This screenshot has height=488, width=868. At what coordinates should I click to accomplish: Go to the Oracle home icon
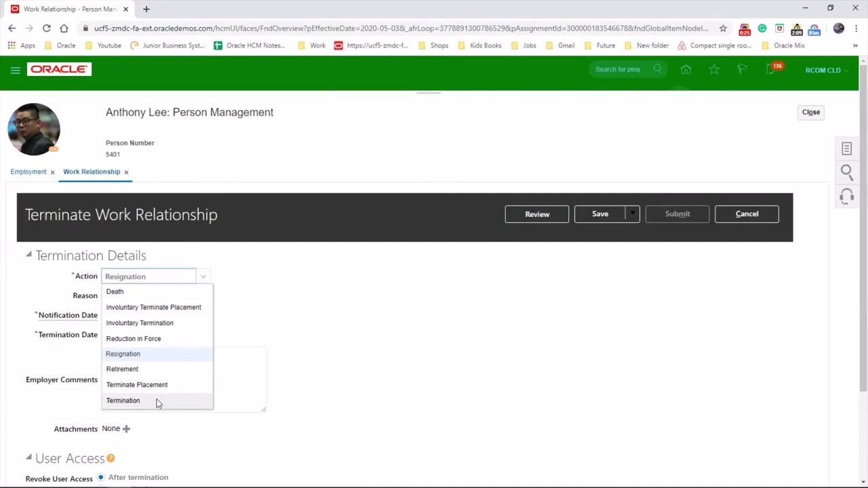coord(686,69)
